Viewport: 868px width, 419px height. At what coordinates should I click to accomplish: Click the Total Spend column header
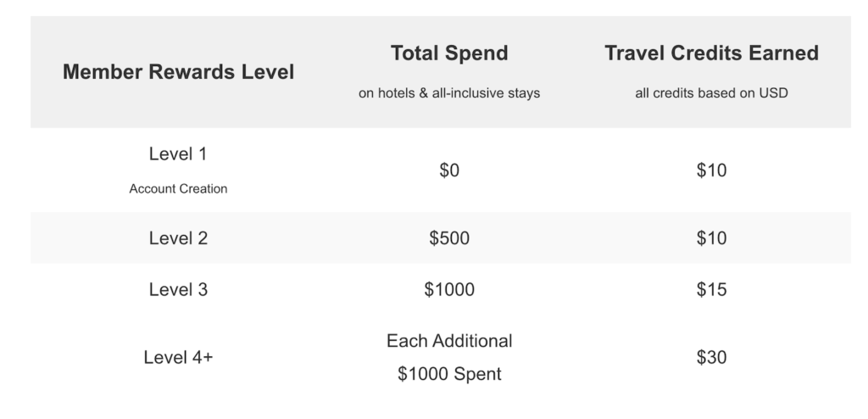pyautogui.click(x=449, y=53)
